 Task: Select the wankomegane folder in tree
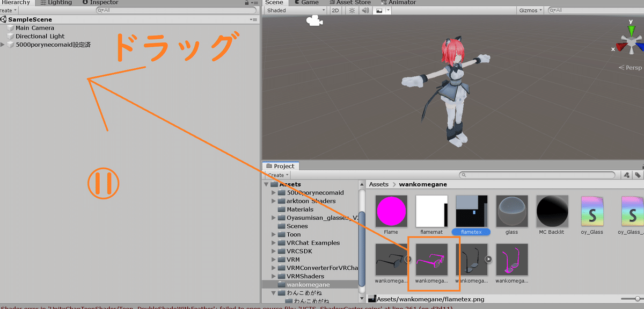coord(308,284)
